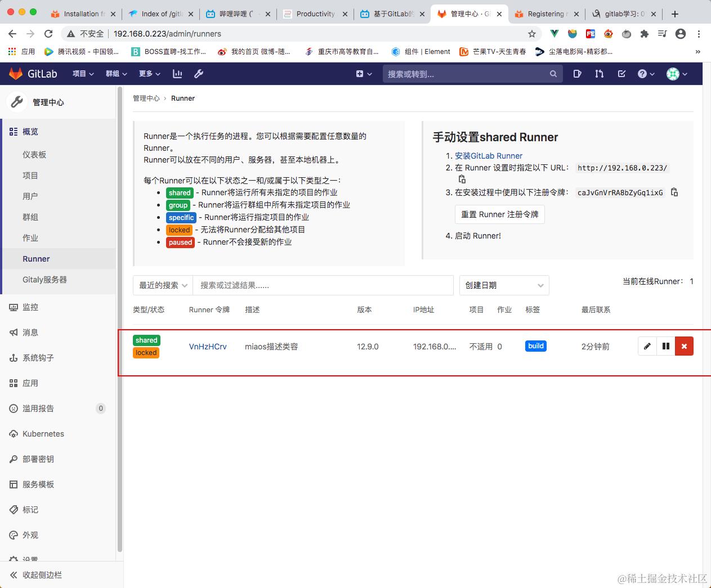Edit the VnHzHCrv runner with pencil icon

pos(646,346)
